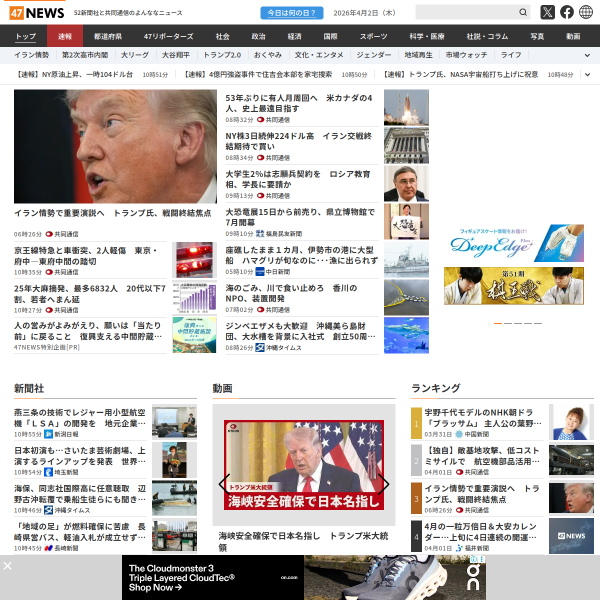Open the DeepEdge figure skating banner
The height and width of the screenshot is (600, 600).
pyautogui.click(x=514, y=243)
